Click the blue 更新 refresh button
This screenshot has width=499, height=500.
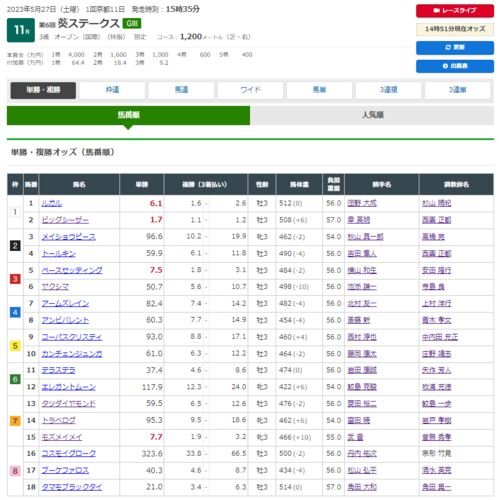(454, 47)
